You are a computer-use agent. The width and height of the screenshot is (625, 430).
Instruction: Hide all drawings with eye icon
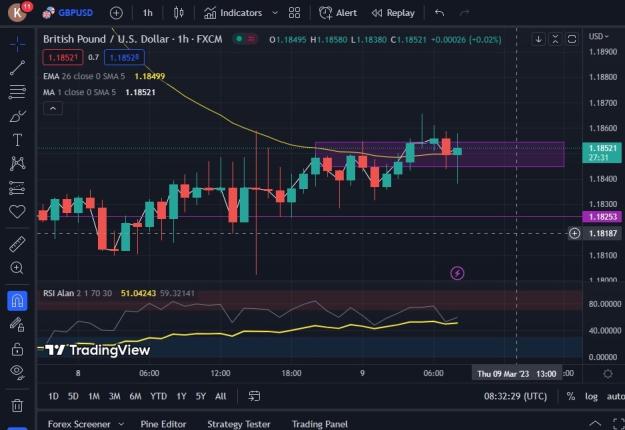click(x=17, y=372)
